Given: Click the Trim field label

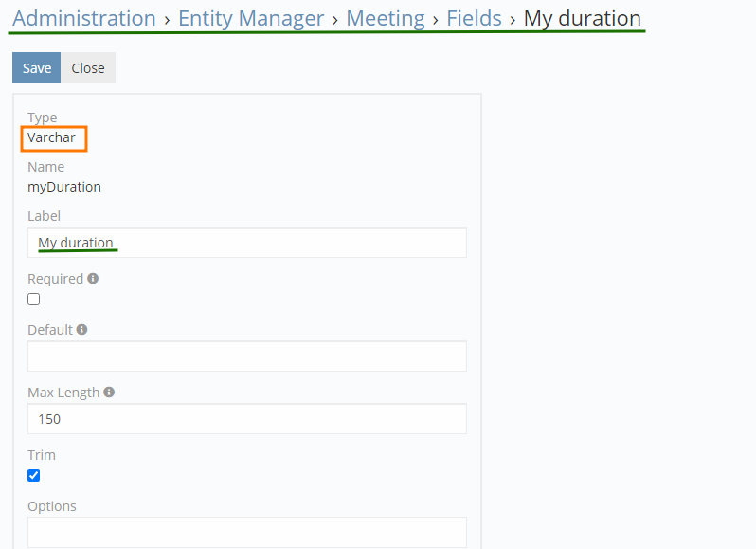Looking at the screenshot, I should pyautogui.click(x=42, y=455).
